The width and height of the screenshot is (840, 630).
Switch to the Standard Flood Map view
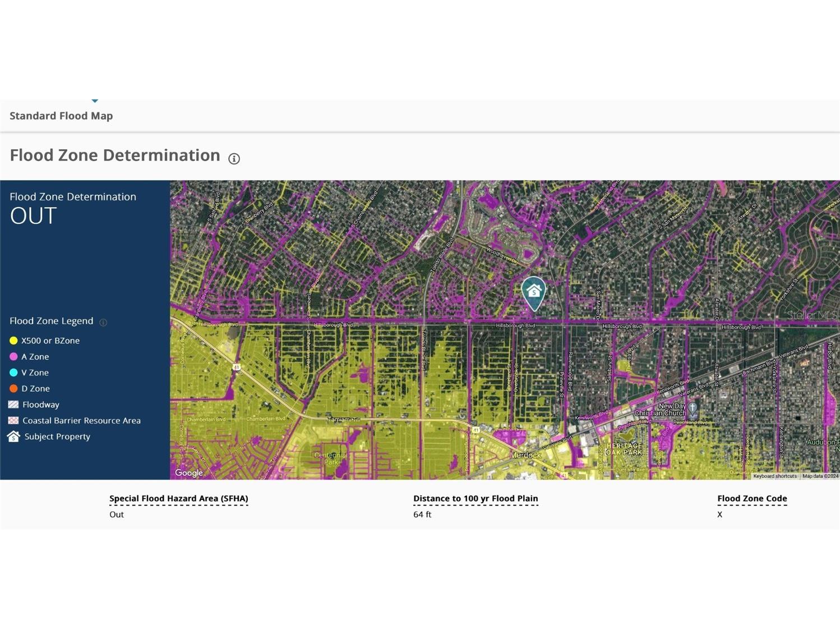(61, 116)
